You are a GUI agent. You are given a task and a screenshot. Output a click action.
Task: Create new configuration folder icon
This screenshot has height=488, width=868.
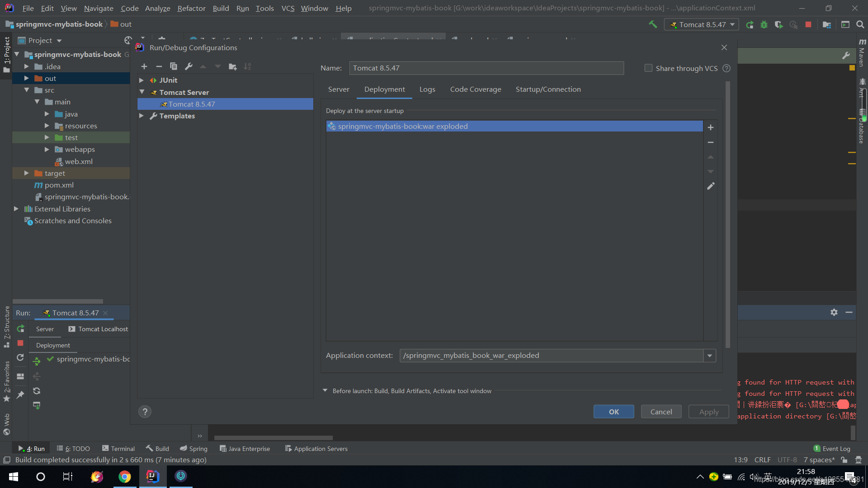(233, 66)
